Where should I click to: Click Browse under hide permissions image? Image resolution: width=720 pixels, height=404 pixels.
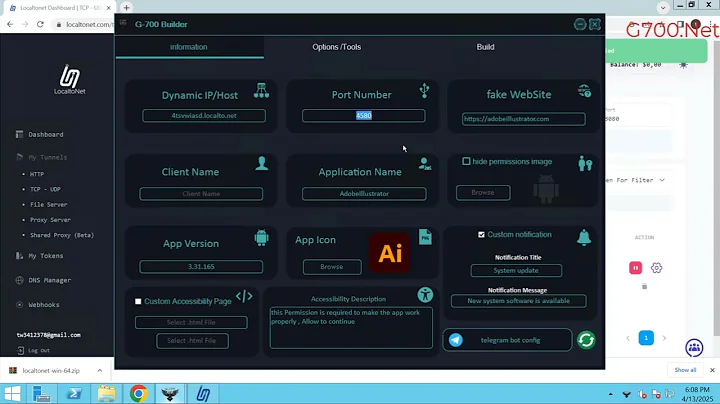point(483,192)
